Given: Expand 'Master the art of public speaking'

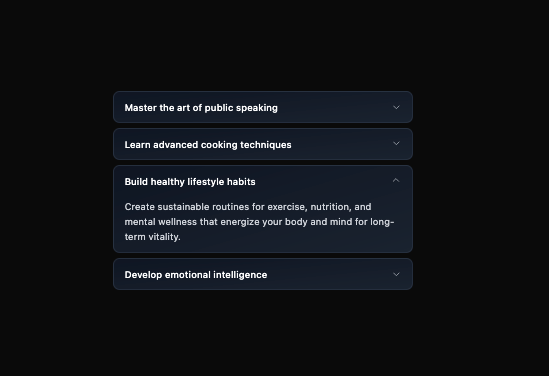Looking at the screenshot, I should click(x=263, y=107).
